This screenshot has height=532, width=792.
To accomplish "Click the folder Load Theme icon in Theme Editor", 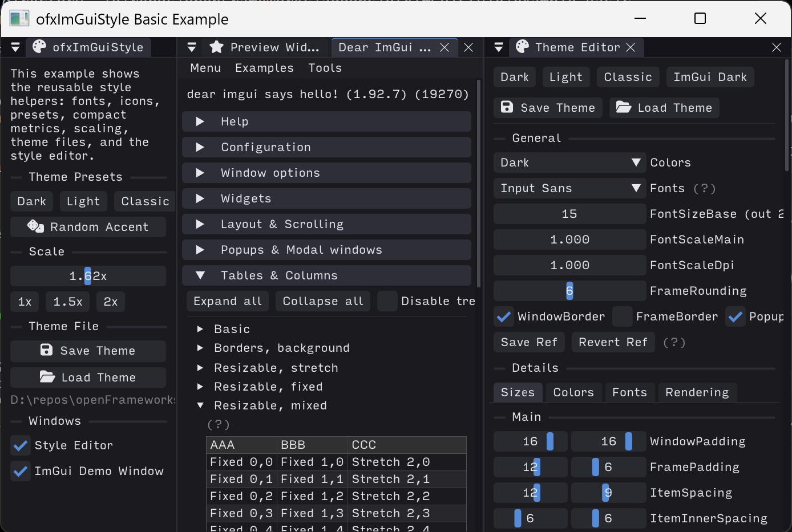I will (x=624, y=107).
